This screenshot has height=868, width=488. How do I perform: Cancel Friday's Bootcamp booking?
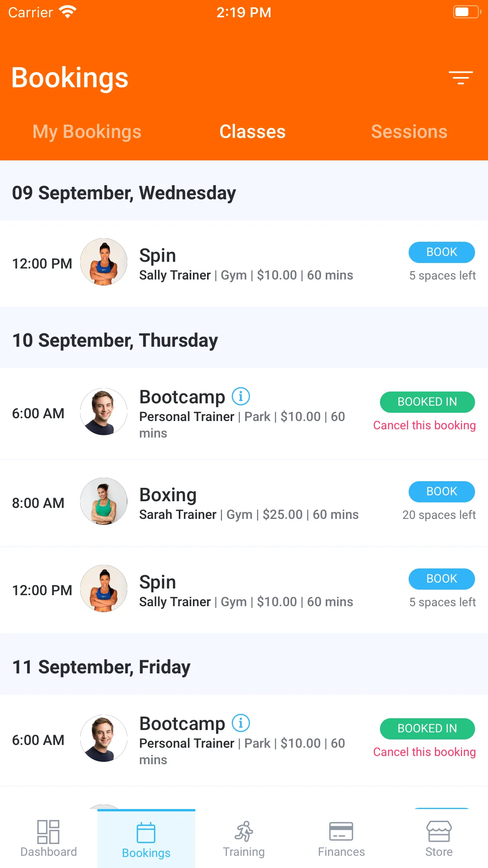[424, 752]
